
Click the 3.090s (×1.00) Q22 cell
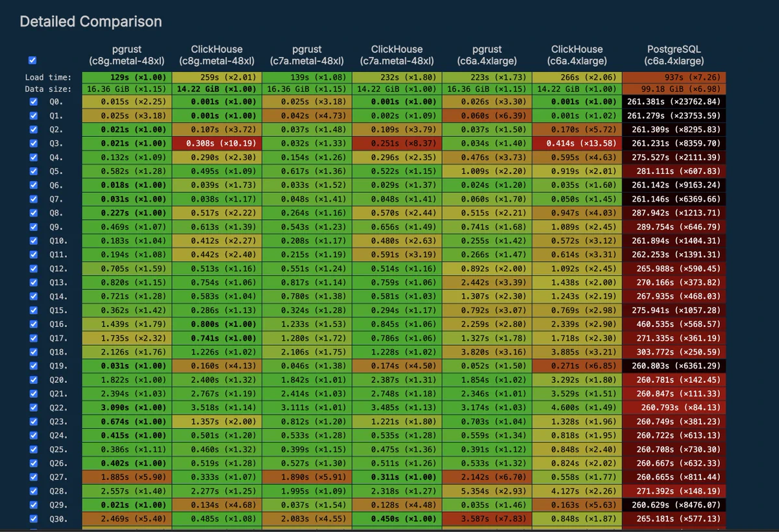click(127, 407)
